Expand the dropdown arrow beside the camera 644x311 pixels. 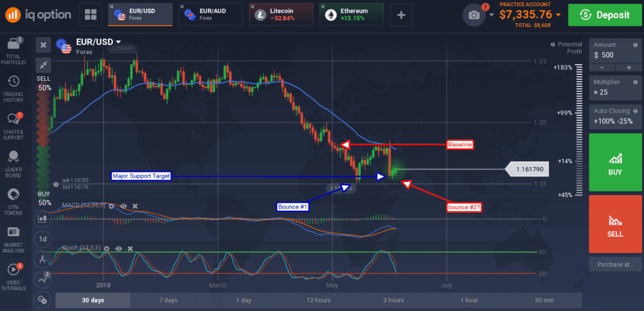coord(492,15)
